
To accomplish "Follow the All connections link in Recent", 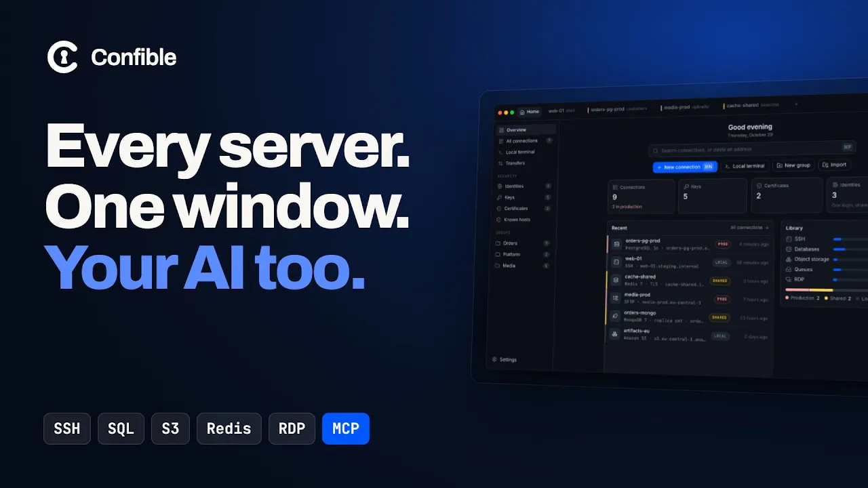I will point(749,228).
